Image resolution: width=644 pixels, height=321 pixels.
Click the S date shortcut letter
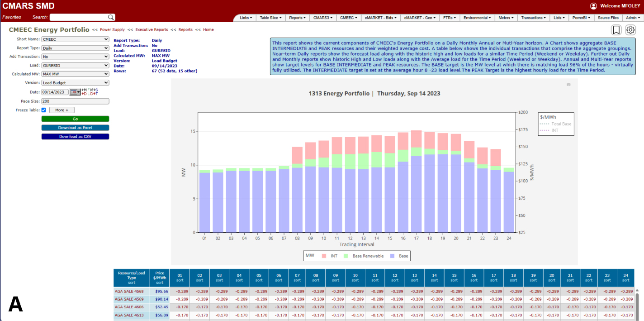97,90
